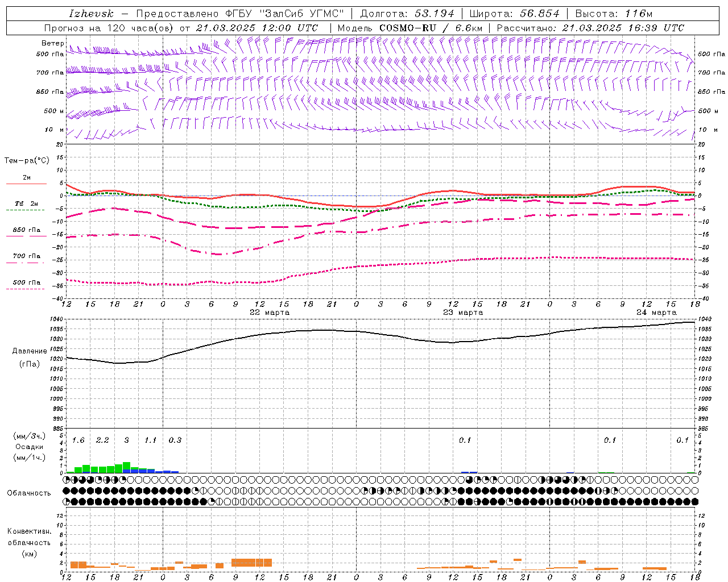This screenshot has height=582, width=728.
Task: Click the "(мм/1ч.)" precipitation unit label
Action: click(x=30, y=457)
